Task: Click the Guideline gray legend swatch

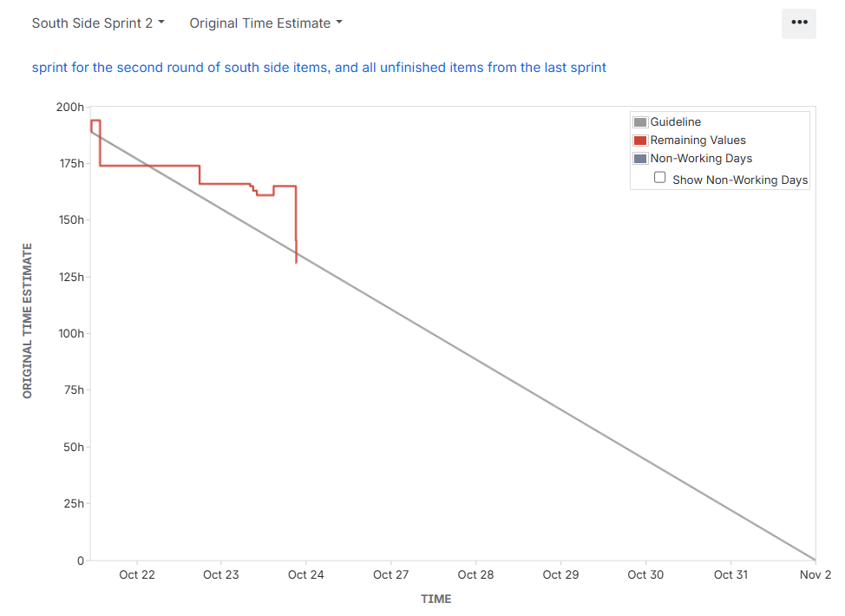Action: 640,122
